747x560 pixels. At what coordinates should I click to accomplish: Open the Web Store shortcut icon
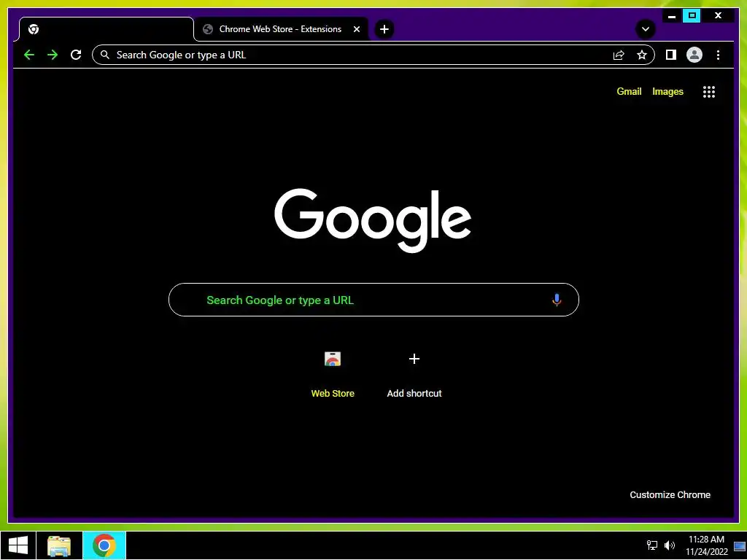point(333,359)
